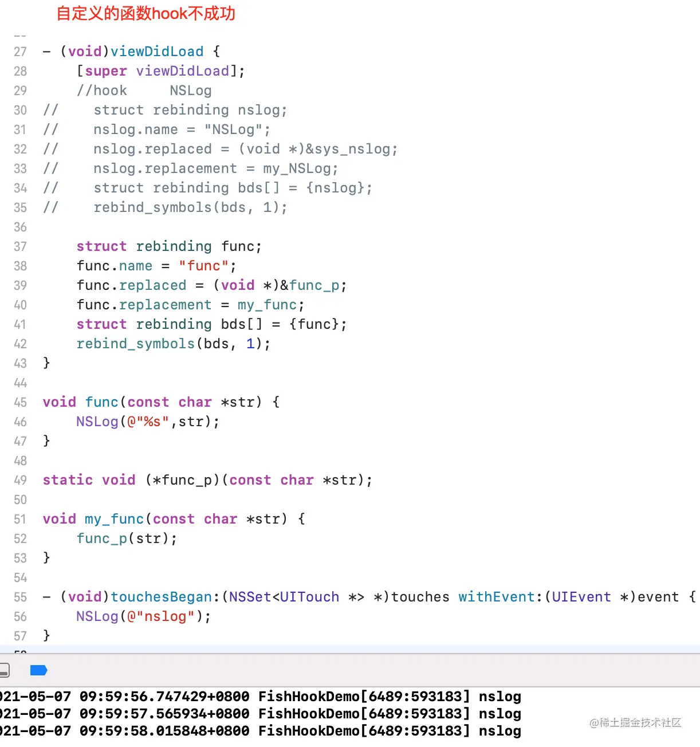This screenshot has width=700, height=747.
Task: Click '{func}' initializer on line 41
Action: pyautogui.click(x=314, y=324)
